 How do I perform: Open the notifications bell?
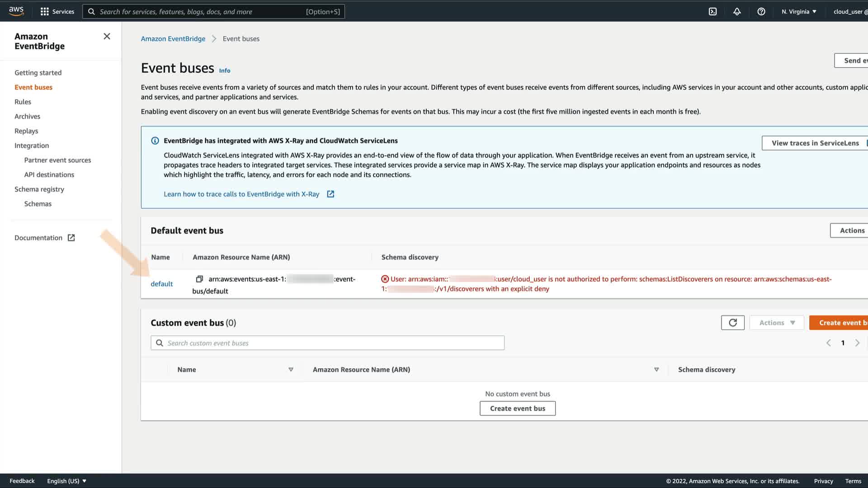click(x=737, y=12)
